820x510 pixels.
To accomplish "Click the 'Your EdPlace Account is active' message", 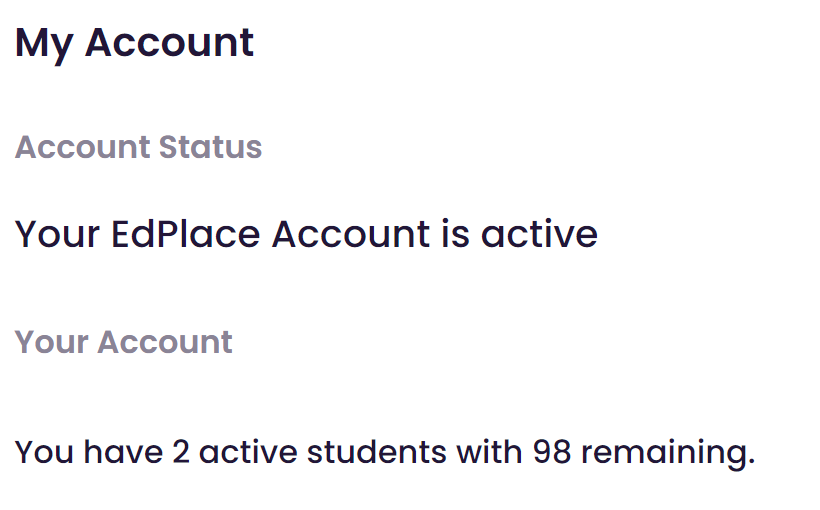I will (306, 234).
